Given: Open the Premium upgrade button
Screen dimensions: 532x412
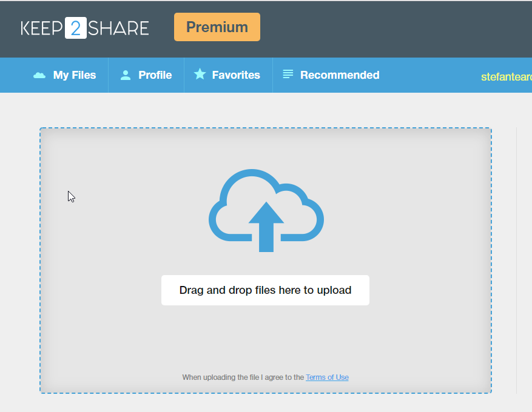Looking at the screenshot, I should [217, 27].
